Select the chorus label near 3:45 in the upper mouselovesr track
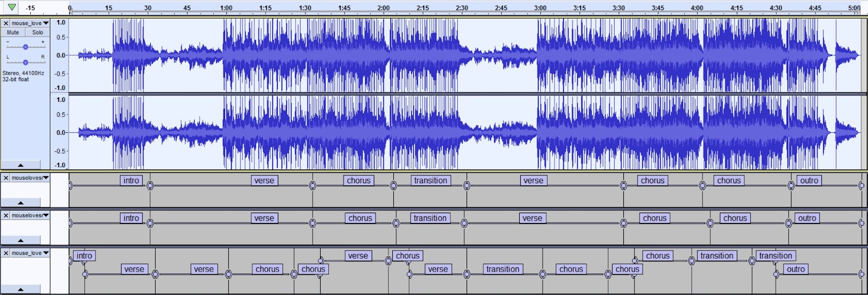Viewport: 868px width, 295px height. pos(653,181)
